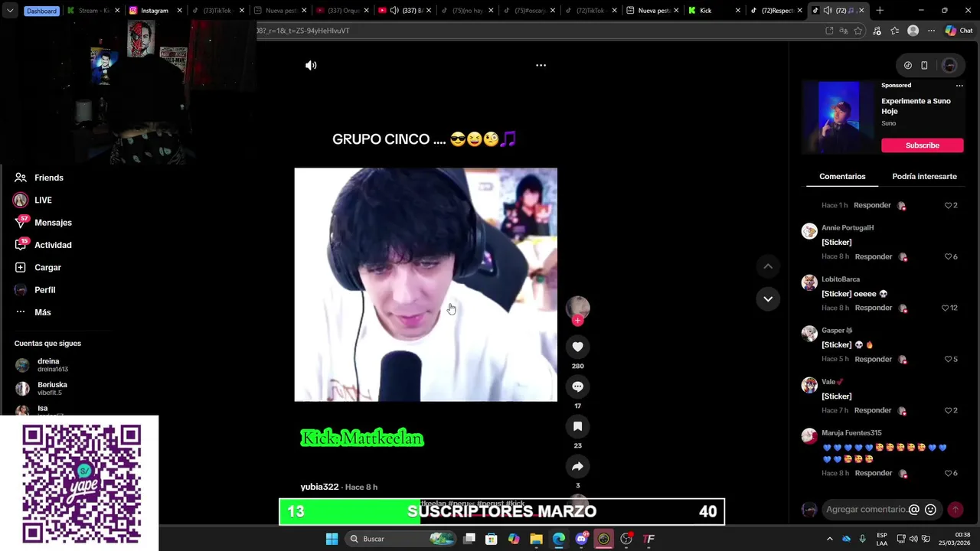Go to Perfil in the sidebar
Viewport: 980px width, 551px height.
pos(35,290)
